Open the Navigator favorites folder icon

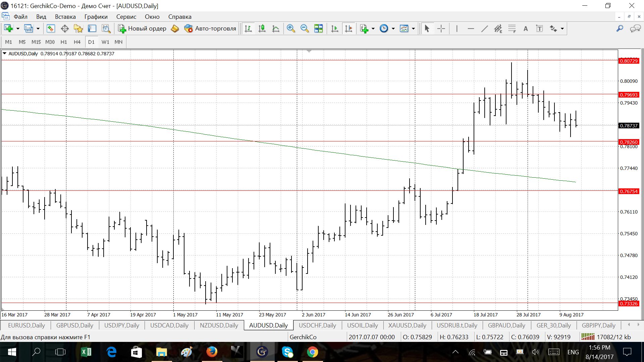click(78, 28)
